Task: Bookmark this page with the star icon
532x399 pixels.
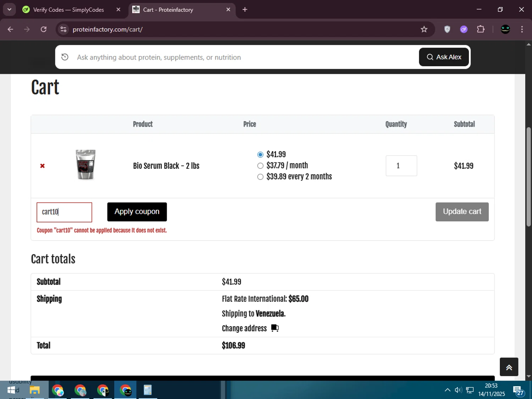Action: point(424,29)
